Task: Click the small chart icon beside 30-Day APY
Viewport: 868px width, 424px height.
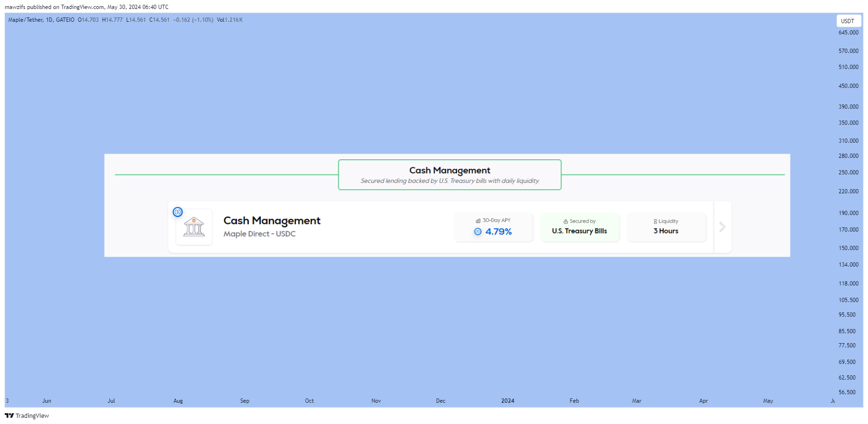Action: point(478,221)
